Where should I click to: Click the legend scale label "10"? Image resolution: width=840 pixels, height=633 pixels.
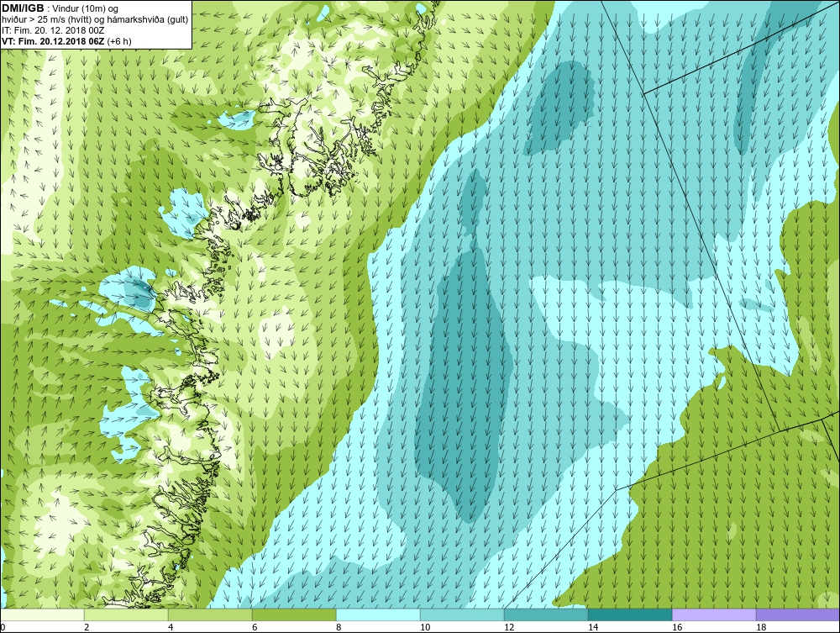point(425,627)
